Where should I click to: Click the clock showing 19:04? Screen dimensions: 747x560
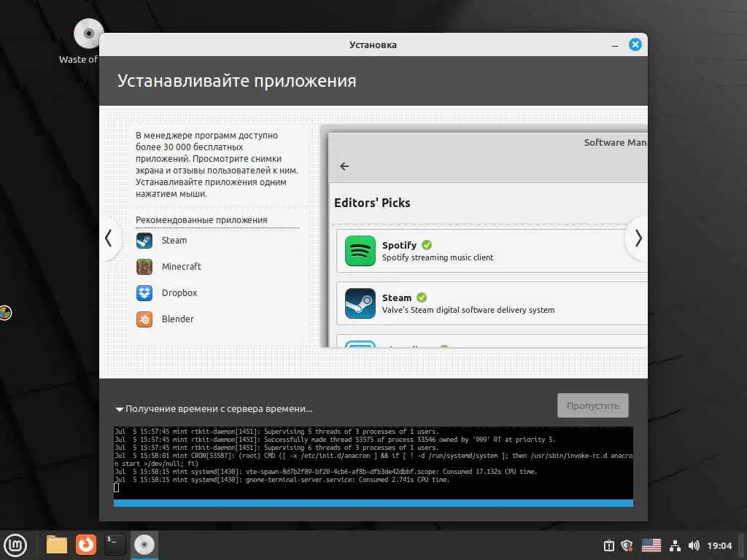click(719, 545)
